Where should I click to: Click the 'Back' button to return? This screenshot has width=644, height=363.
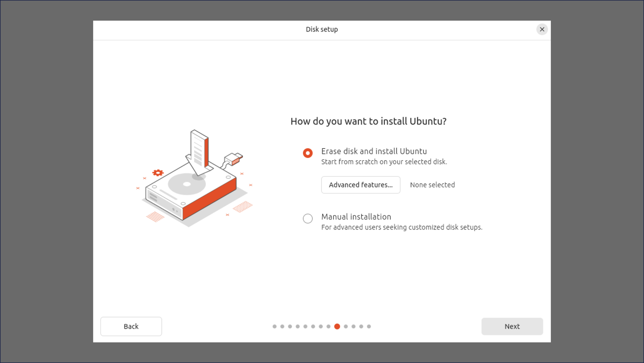[x=131, y=326]
